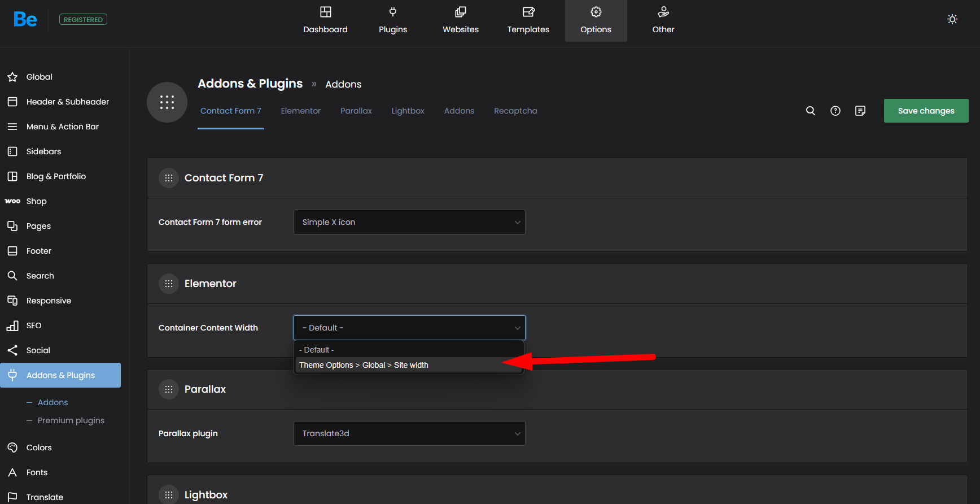Image resolution: width=980 pixels, height=504 pixels.
Task: Open Premium plugins submenu link
Action: click(71, 420)
